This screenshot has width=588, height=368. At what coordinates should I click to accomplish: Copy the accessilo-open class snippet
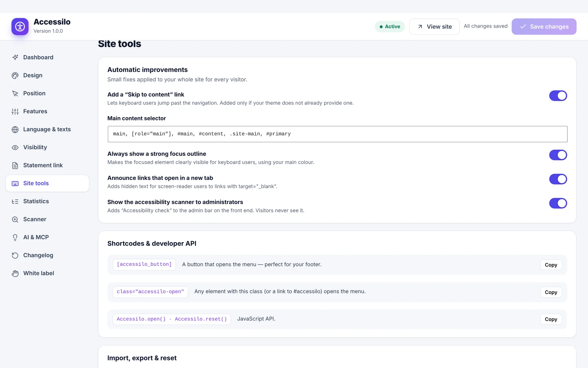point(551,292)
